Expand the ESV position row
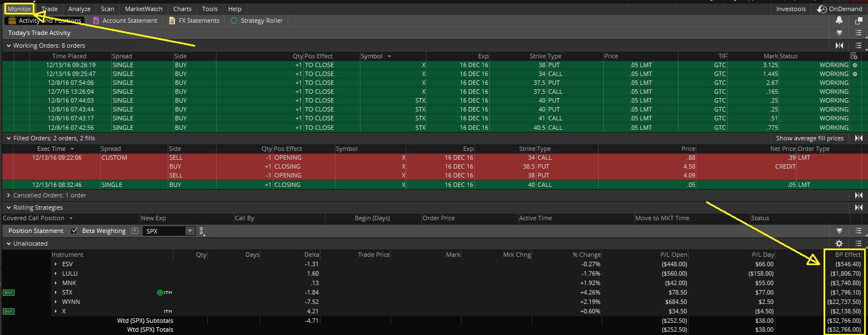 56,264
